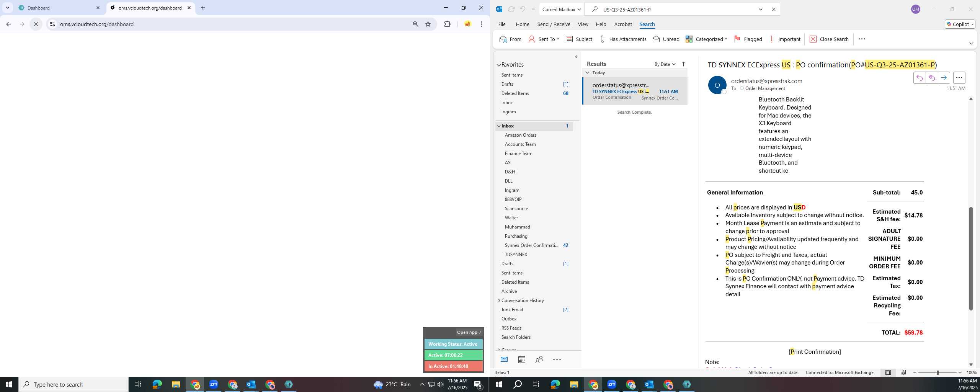Screen dimensions: 980x392
Task: Open more actions menu for the email
Action: (x=959, y=78)
